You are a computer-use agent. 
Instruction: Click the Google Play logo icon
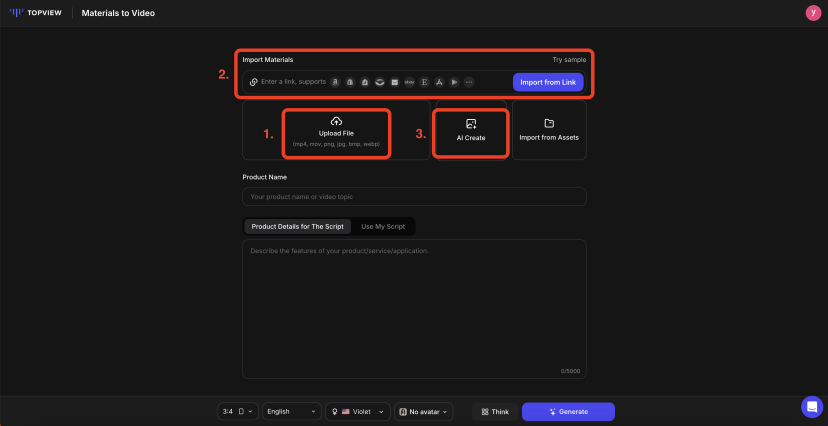(x=454, y=82)
